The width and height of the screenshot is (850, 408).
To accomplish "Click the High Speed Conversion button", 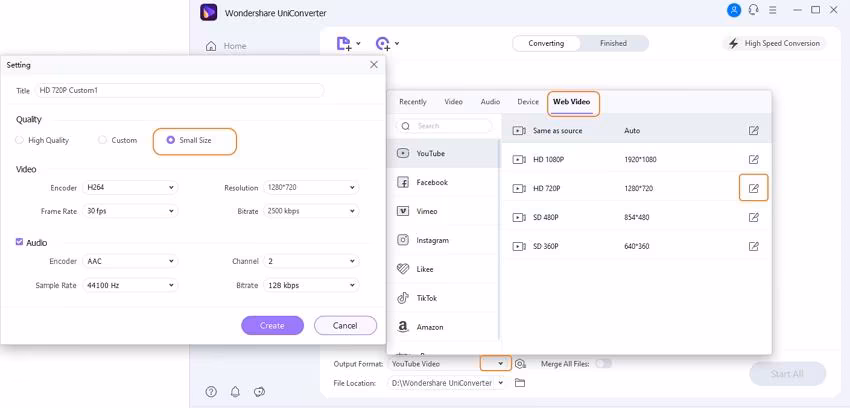I will click(x=774, y=43).
